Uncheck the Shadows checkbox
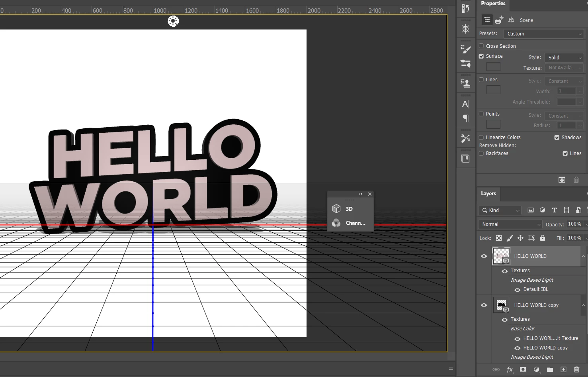The image size is (588, 377). pyautogui.click(x=557, y=137)
